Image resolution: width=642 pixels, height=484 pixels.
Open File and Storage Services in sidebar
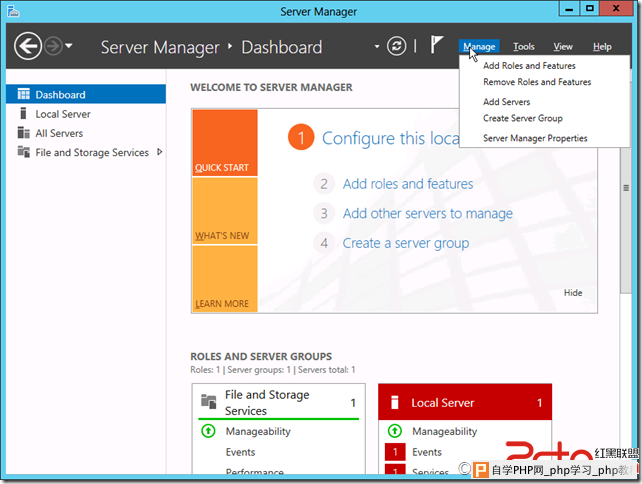click(x=92, y=152)
